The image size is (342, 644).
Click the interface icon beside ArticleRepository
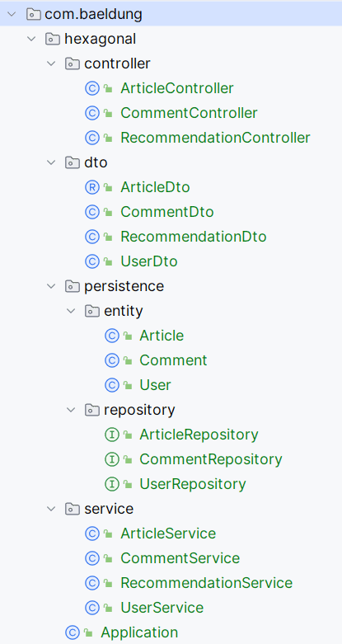click(x=112, y=435)
